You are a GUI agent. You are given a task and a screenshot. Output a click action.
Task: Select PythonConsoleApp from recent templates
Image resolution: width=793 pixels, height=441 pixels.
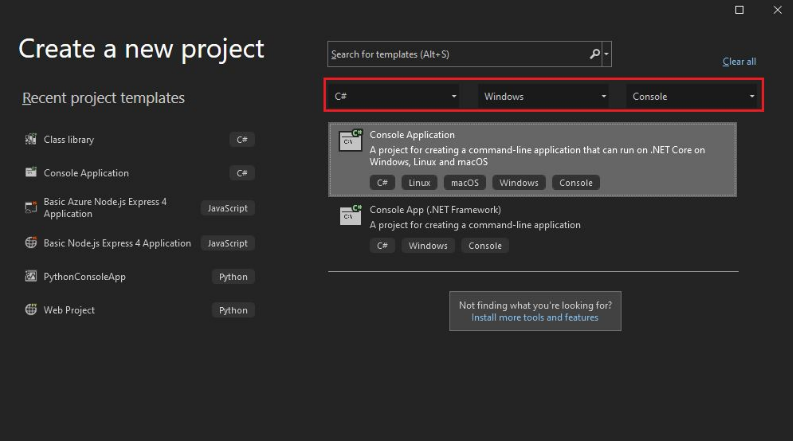(x=84, y=277)
